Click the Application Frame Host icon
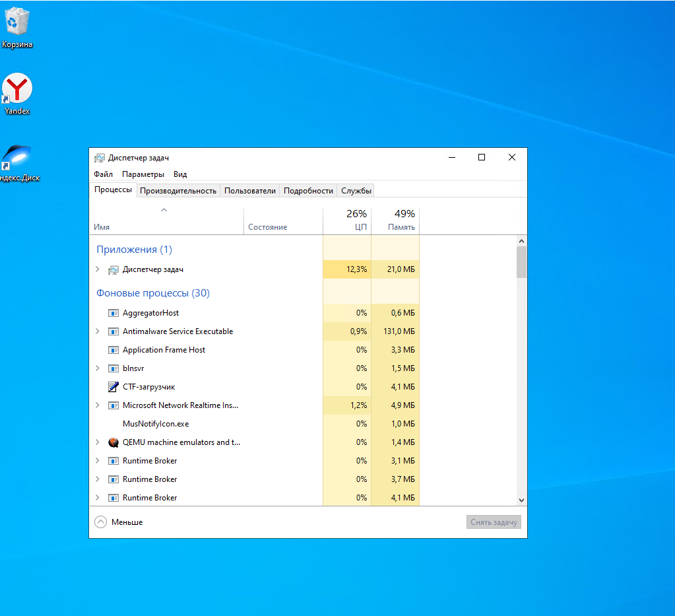 tap(113, 350)
